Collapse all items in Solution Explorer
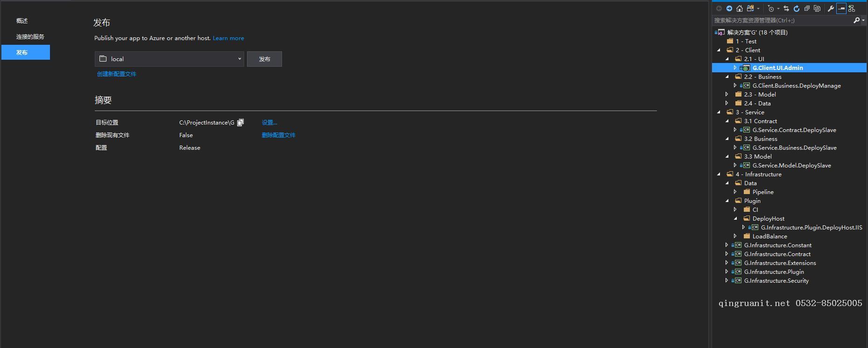The width and height of the screenshot is (868, 348). pyautogui.click(x=807, y=8)
